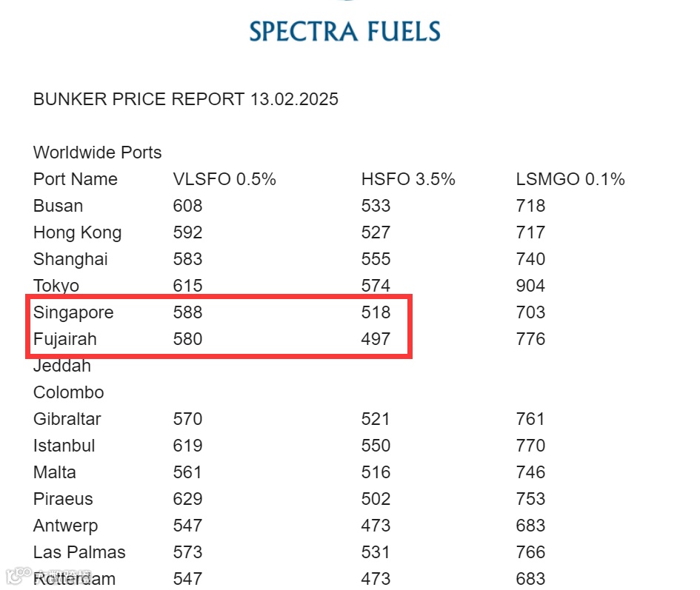Click the HSFO 3.5% column header

(408, 179)
